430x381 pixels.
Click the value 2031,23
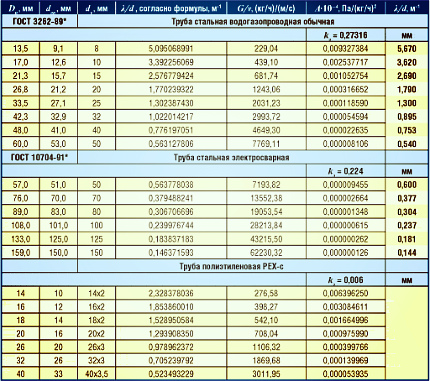(266, 103)
